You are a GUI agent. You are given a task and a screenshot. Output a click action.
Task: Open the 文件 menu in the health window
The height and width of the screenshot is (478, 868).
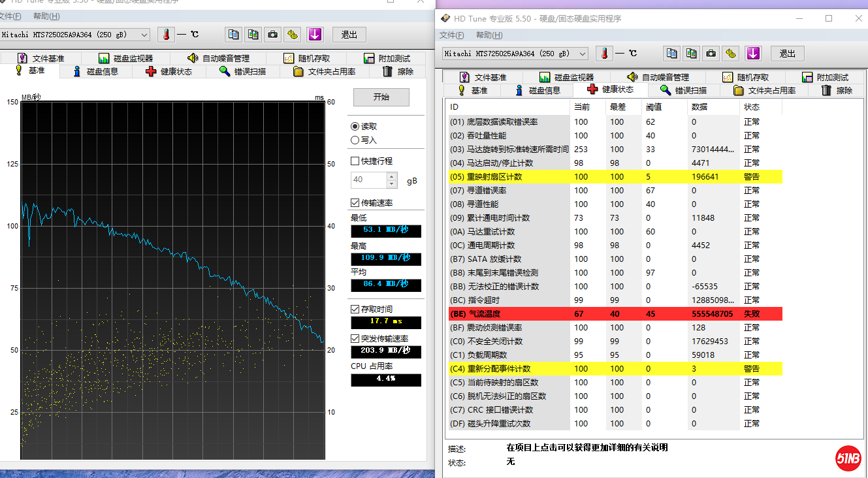[451, 35]
